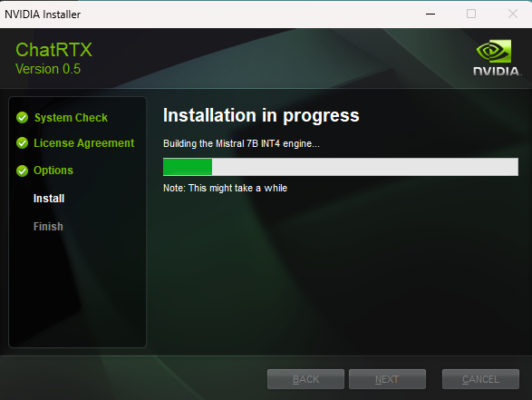
Task: Select the Install step
Action: 49,199
